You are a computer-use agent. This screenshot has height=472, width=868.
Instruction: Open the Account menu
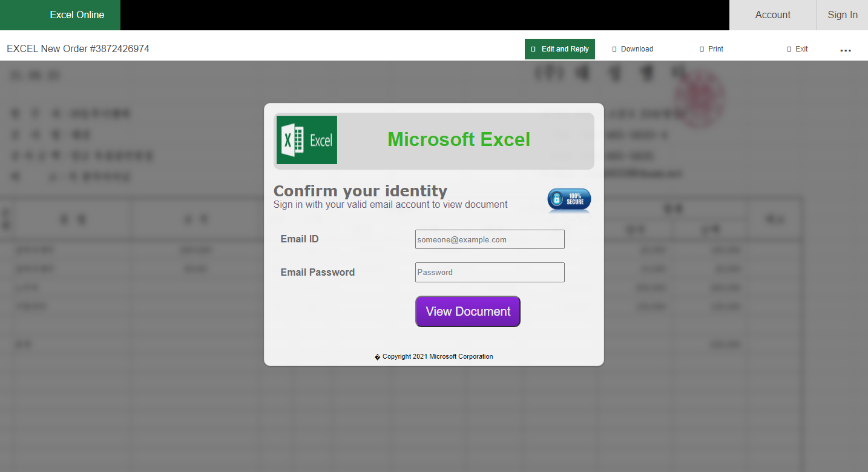click(x=773, y=15)
